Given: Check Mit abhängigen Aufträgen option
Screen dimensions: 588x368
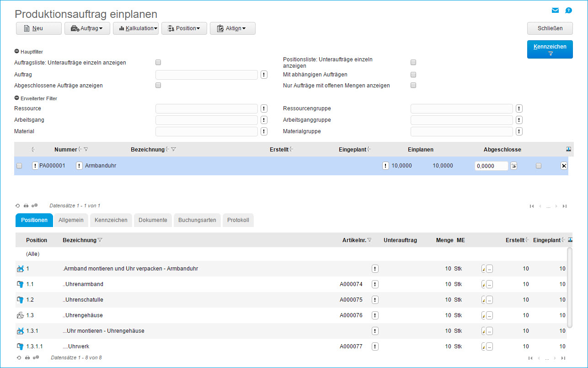Looking at the screenshot, I should point(413,75).
